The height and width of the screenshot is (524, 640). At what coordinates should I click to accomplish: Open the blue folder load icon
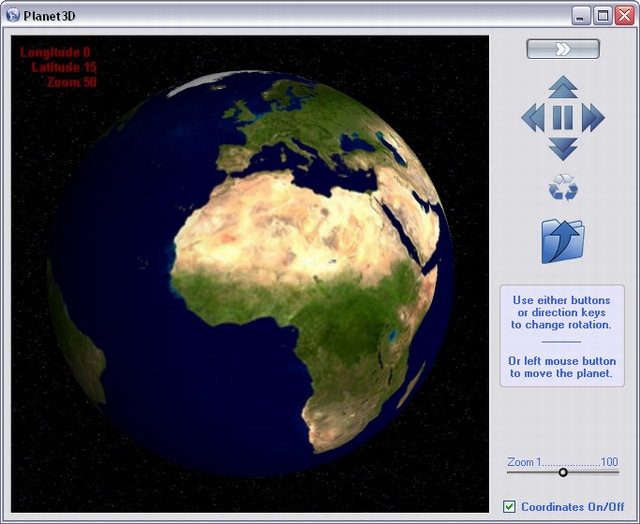(x=563, y=241)
